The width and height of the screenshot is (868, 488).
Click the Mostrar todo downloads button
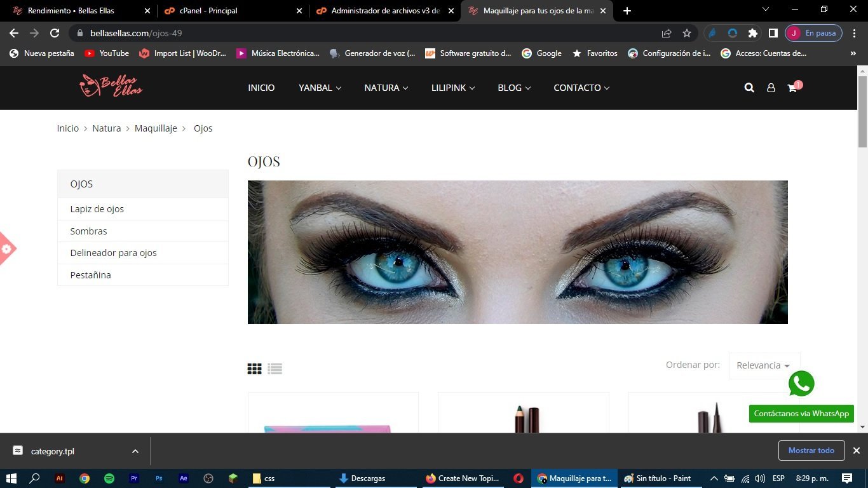click(x=811, y=451)
